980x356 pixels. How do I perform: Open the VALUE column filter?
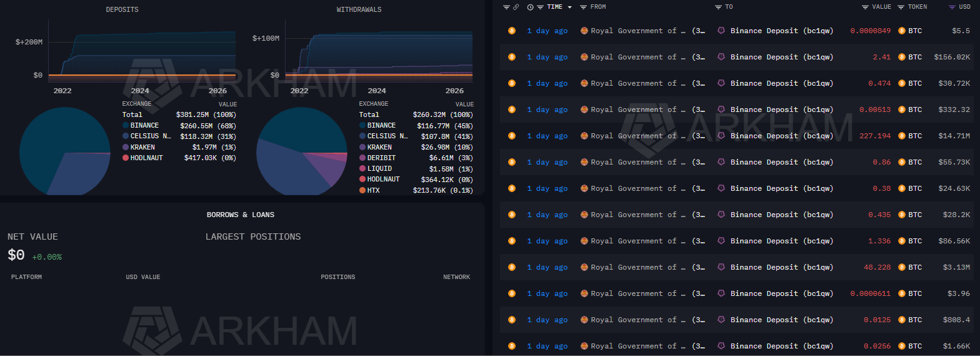(865, 7)
